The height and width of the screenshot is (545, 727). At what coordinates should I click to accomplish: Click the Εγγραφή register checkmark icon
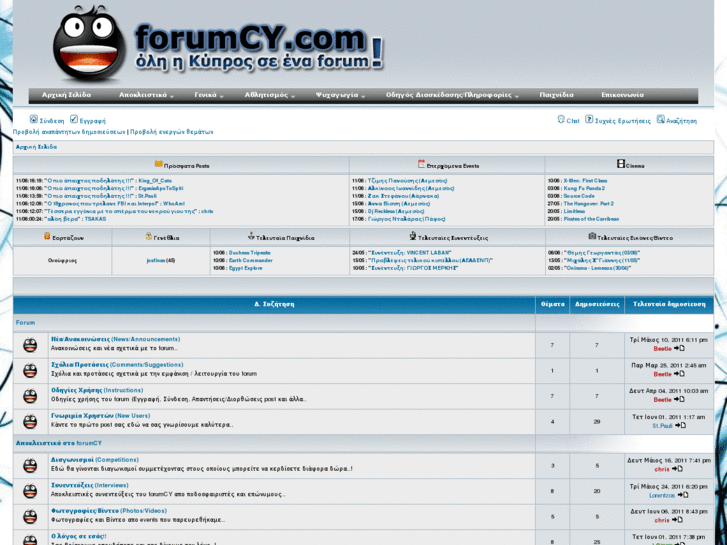tap(74, 119)
